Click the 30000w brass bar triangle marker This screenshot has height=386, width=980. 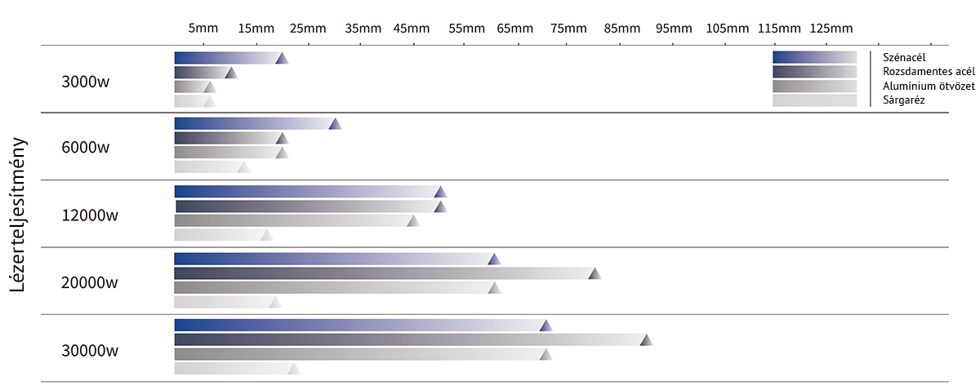pyautogui.click(x=294, y=369)
